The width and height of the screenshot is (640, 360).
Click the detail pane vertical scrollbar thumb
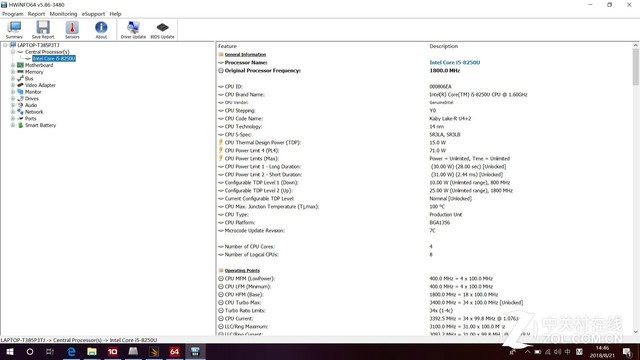tap(636, 67)
